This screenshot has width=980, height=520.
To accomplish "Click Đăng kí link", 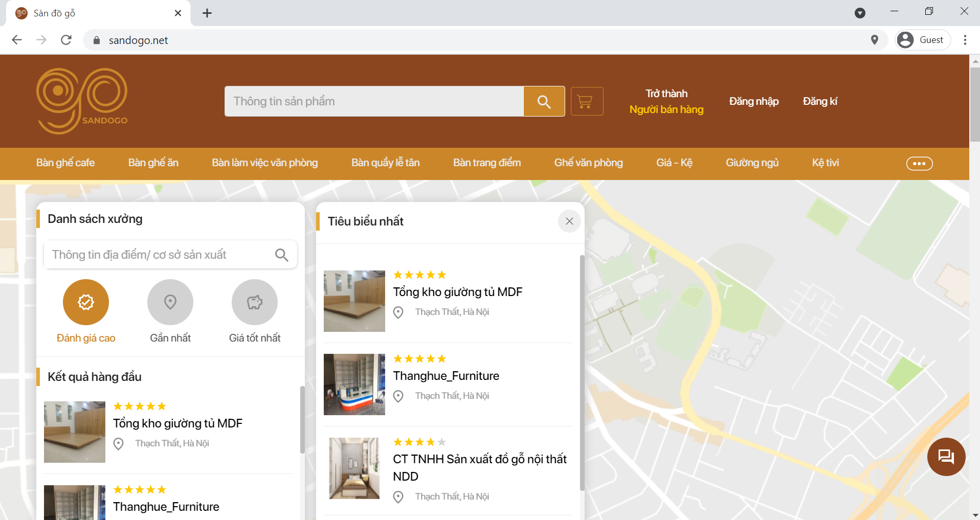I will (820, 101).
